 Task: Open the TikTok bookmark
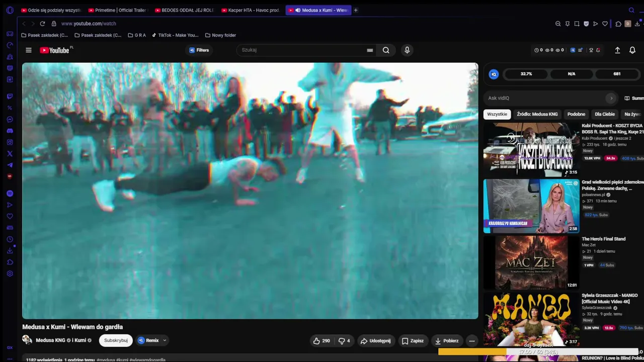pos(176,35)
